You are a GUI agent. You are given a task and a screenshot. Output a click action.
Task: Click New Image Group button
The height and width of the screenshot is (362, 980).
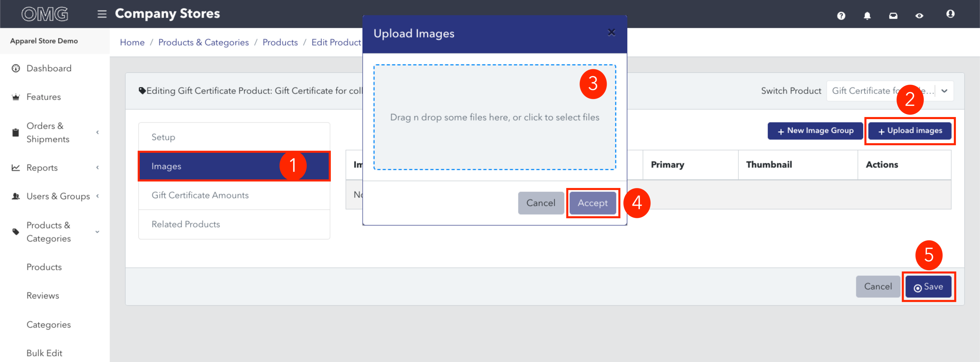pyautogui.click(x=815, y=131)
